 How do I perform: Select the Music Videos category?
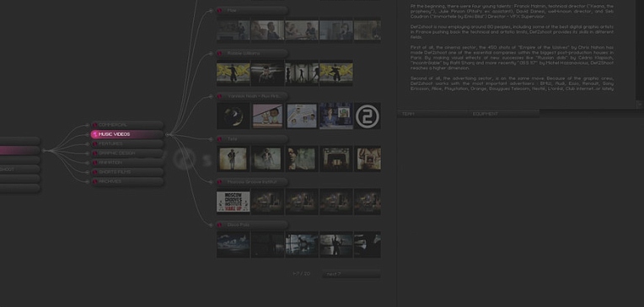(x=127, y=134)
